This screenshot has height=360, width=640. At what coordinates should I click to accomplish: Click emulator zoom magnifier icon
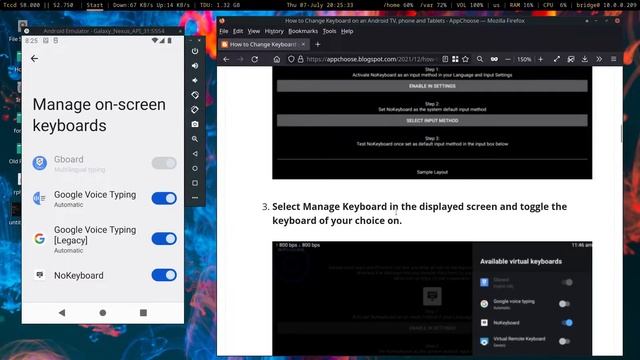[x=195, y=139]
